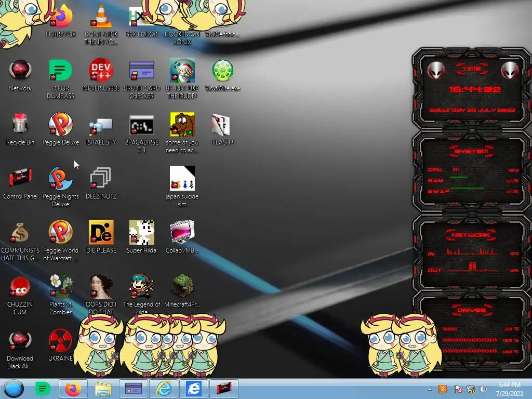Open the blue Internet Explorer taskbar button
This screenshot has height=399, width=532.
pyautogui.click(x=194, y=389)
